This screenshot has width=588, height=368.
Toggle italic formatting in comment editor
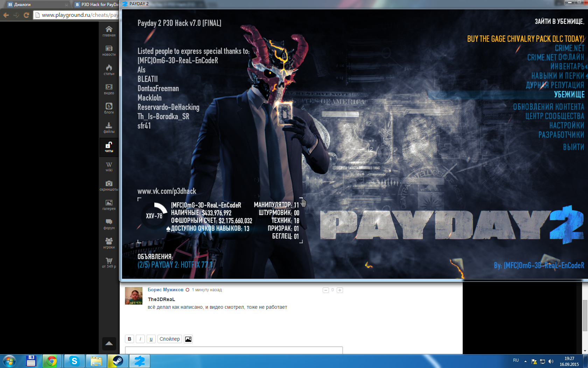pyautogui.click(x=140, y=339)
